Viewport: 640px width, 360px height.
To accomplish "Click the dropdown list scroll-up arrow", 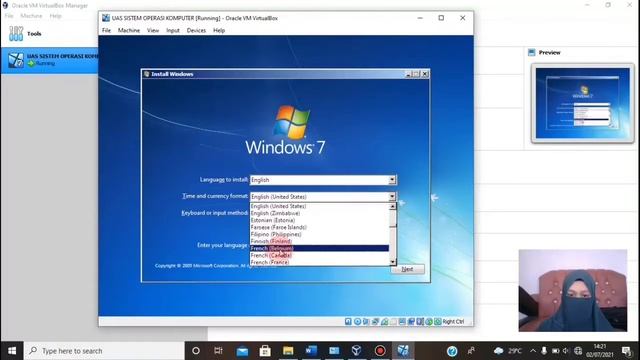I will (x=393, y=207).
